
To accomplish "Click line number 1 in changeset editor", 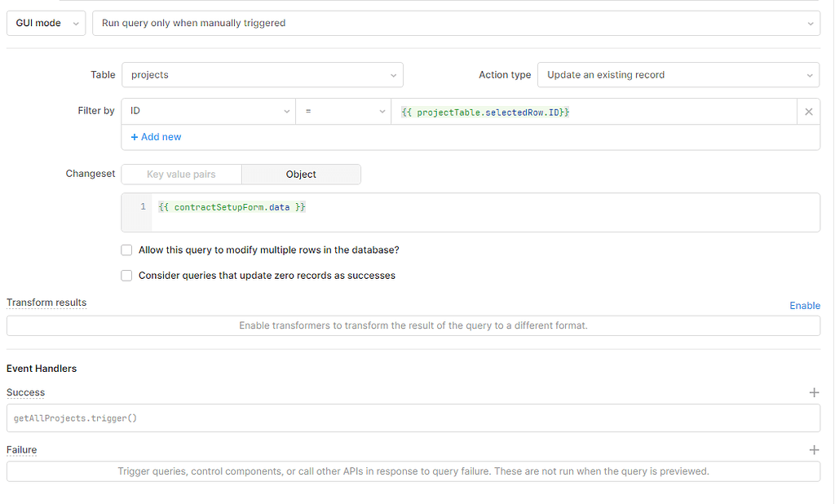I will (143, 206).
